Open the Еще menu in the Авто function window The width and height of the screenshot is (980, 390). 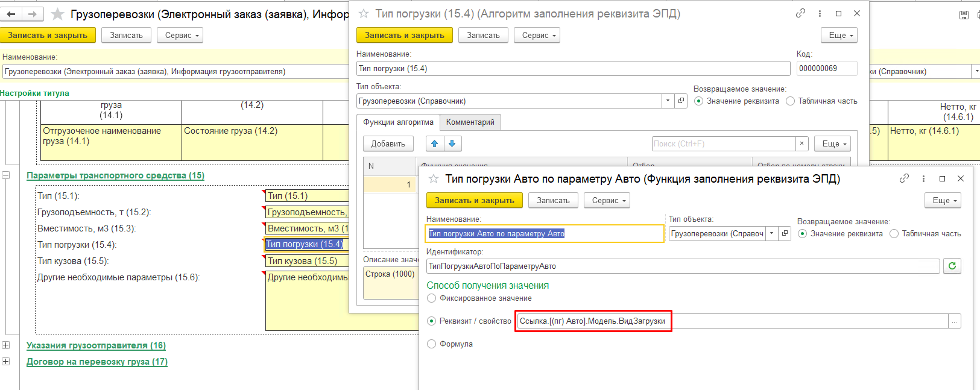coord(943,200)
